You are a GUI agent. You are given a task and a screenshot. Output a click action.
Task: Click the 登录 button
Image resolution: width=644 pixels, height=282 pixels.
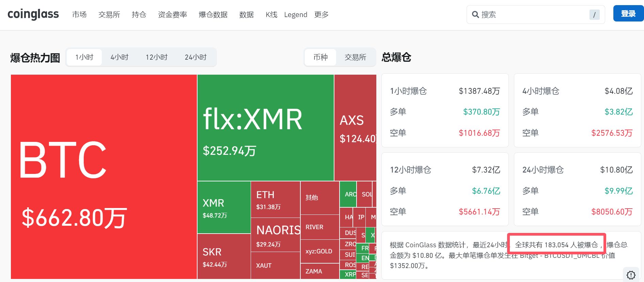pos(628,14)
